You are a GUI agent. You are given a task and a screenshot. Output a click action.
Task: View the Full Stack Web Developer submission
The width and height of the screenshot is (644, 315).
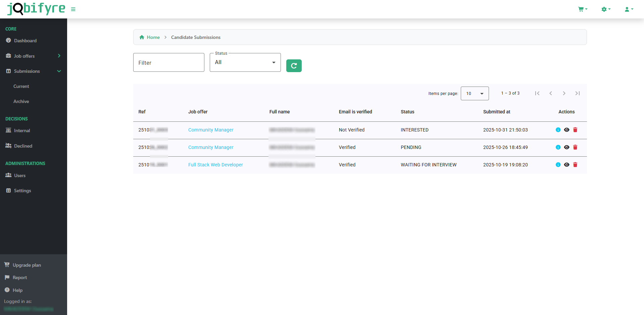pyautogui.click(x=566, y=165)
